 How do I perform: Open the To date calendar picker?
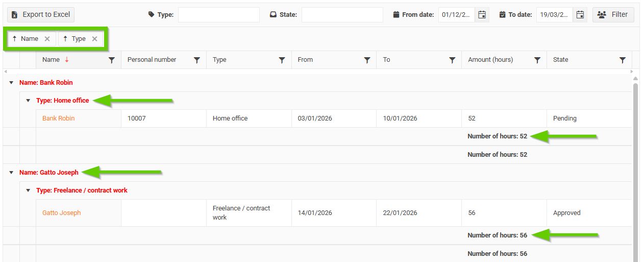580,15
